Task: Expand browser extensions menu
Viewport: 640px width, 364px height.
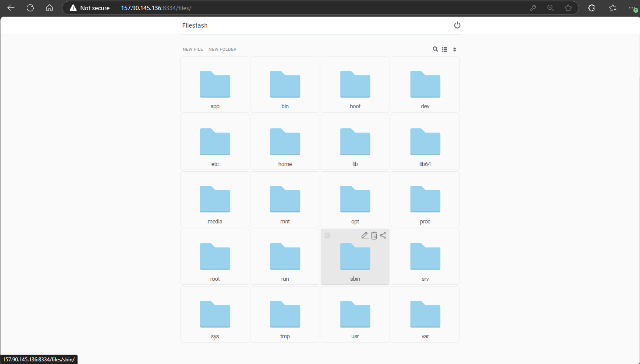Action: click(591, 7)
